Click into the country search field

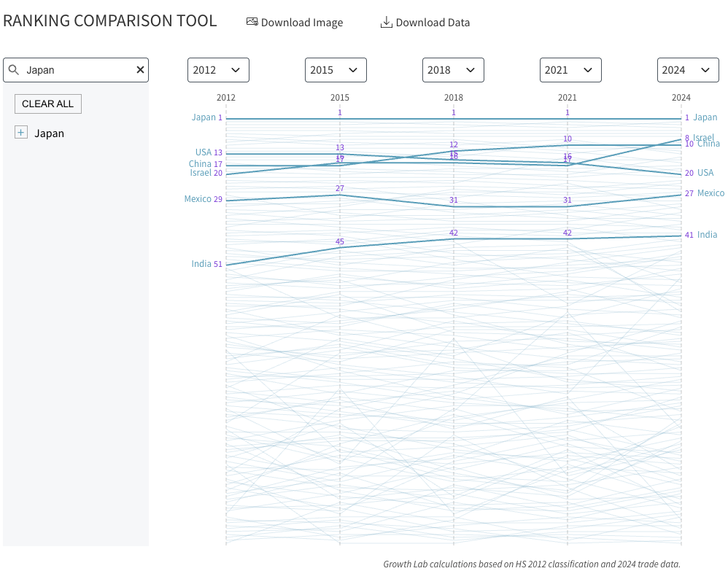(76, 70)
